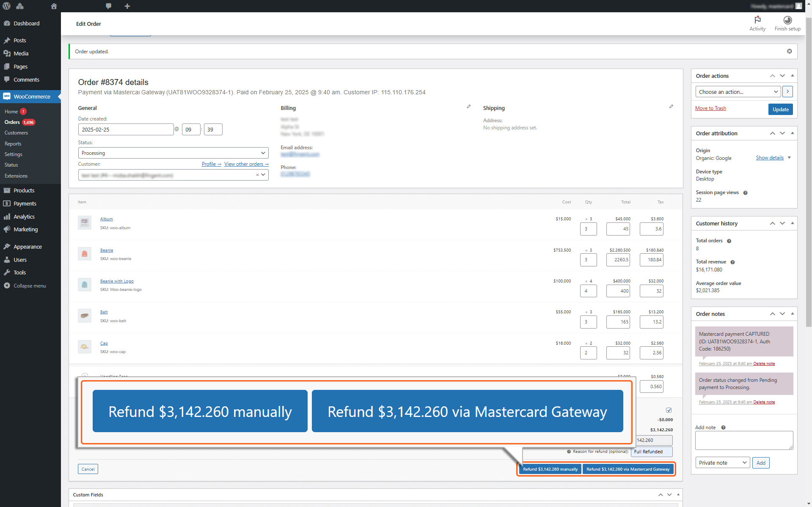Click the Total revenue help icon
The width and height of the screenshot is (812, 507).
pyautogui.click(x=732, y=262)
